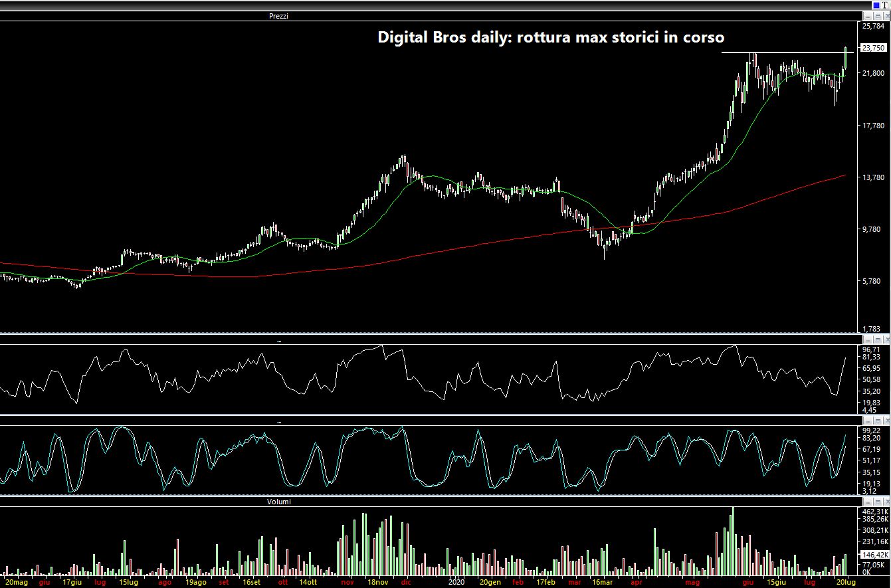Click the 50,58 RSI axis value
891x588 pixels.
tap(871, 379)
